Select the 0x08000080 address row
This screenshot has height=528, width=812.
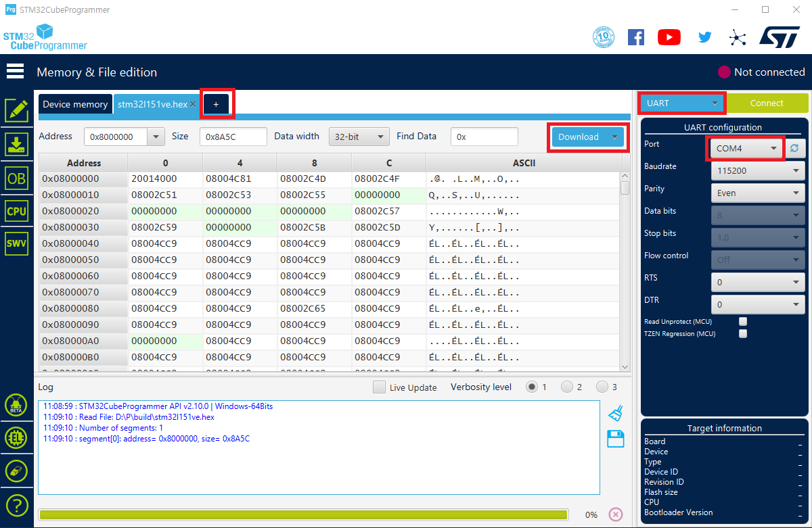pos(83,308)
